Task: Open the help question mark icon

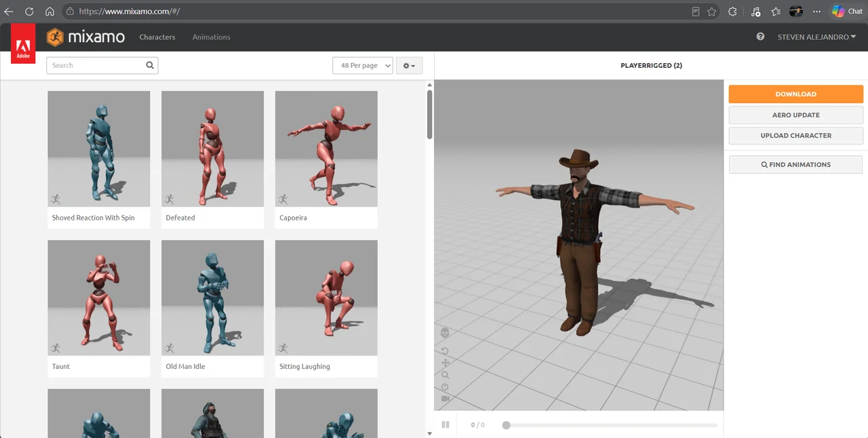Action: 760,37
